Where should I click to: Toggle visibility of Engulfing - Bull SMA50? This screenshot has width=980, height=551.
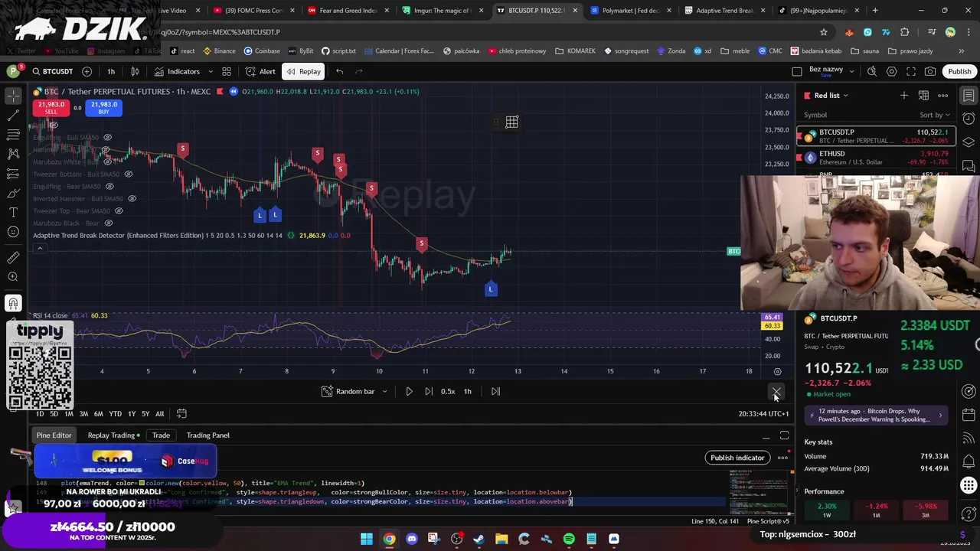click(x=107, y=138)
